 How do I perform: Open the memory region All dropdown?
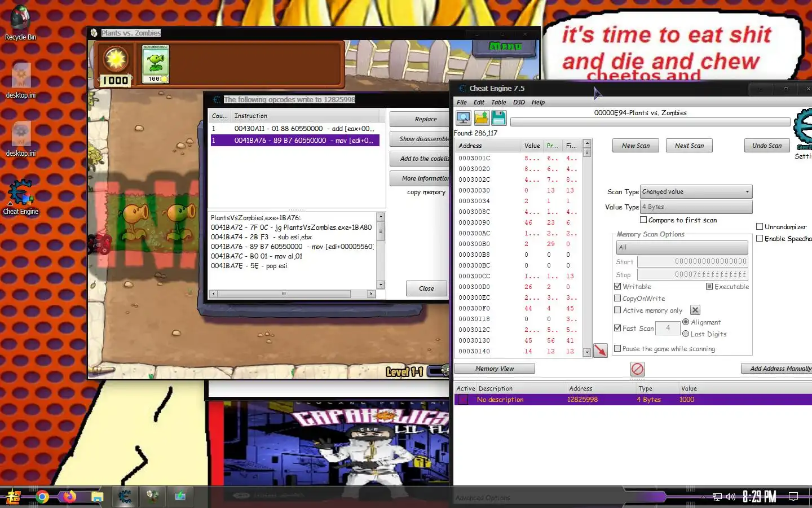(x=682, y=247)
